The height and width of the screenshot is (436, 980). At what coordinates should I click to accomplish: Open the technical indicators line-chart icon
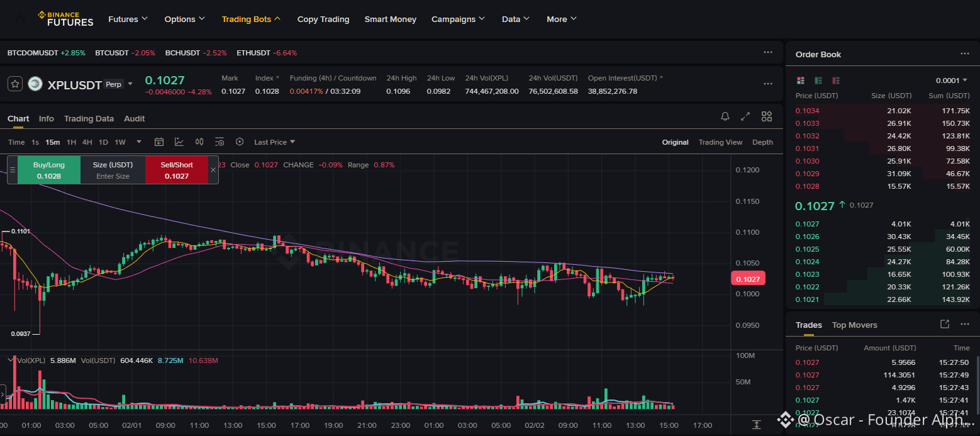[x=179, y=142]
